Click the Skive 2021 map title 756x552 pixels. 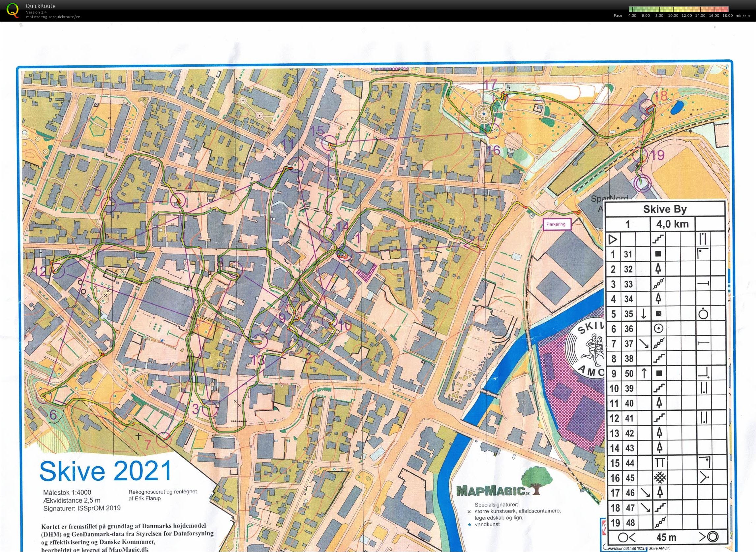106,471
